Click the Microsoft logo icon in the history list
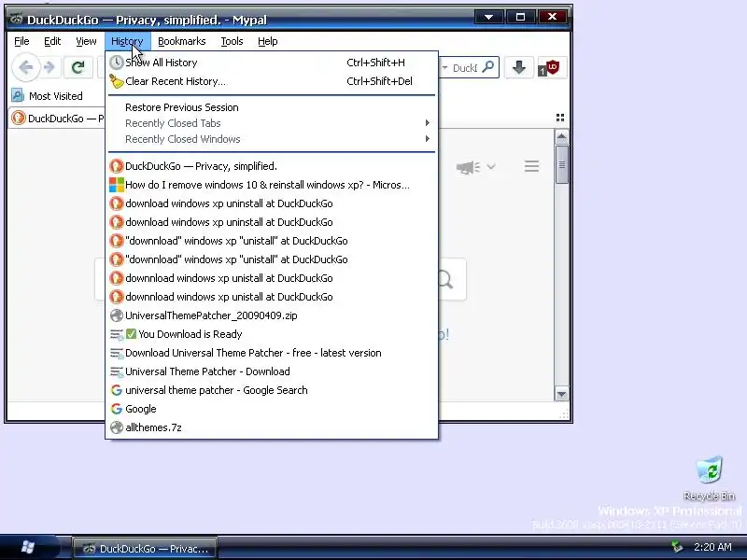The height and width of the screenshot is (560, 747). click(x=116, y=185)
